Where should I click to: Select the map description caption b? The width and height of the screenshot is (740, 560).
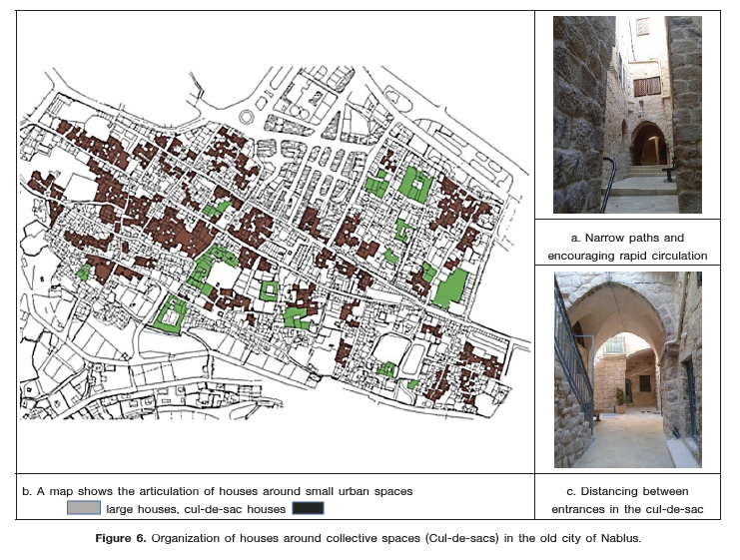[x=218, y=491]
